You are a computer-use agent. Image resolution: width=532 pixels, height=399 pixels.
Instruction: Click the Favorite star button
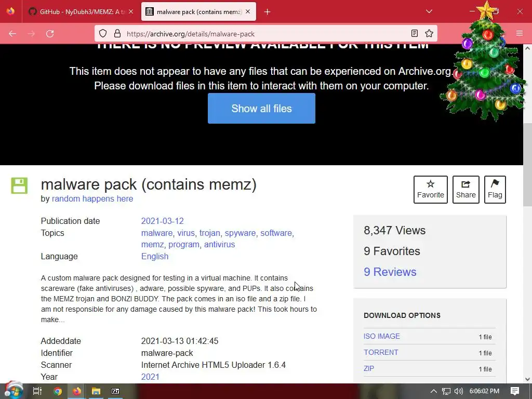point(431,189)
